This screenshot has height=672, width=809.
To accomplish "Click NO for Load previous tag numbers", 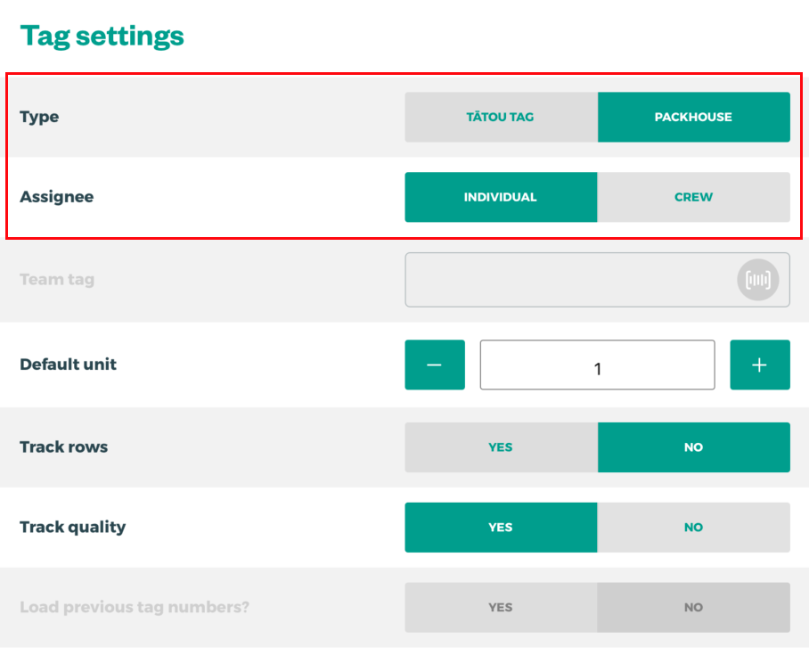I will [694, 607].
